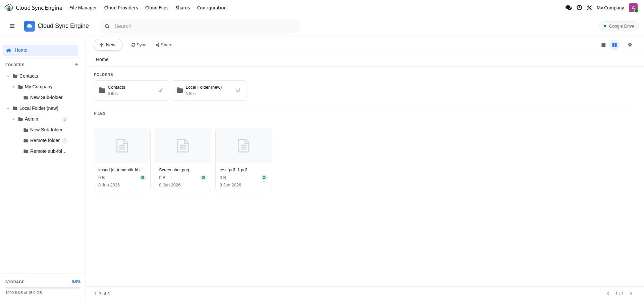This screenshot has height=301, width=644.
Task: Click the debug tools wrench icon
Action: [589, 8]
